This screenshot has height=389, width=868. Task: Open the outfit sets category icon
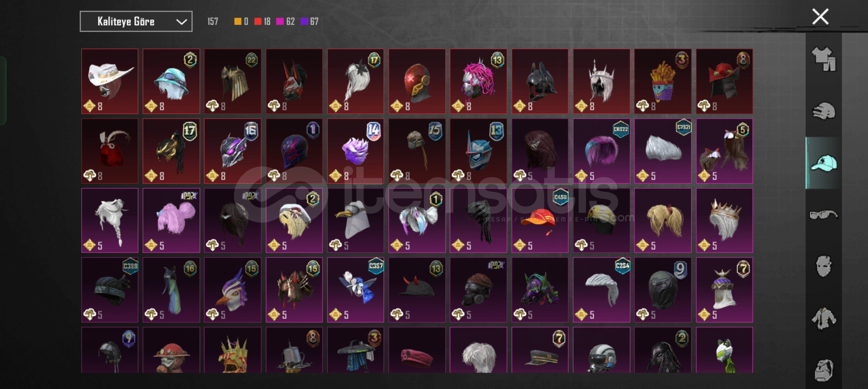[x=823, y=59]
